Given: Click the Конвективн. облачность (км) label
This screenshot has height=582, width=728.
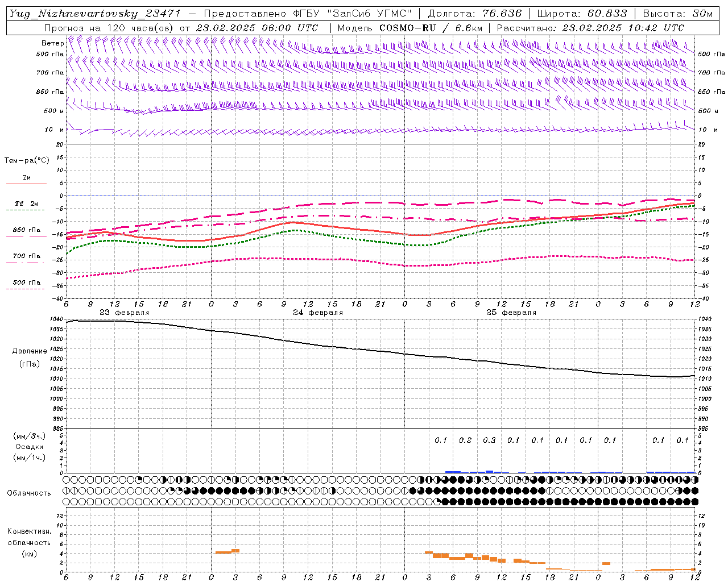Looking at the screenshot, I should pos(29,542).
